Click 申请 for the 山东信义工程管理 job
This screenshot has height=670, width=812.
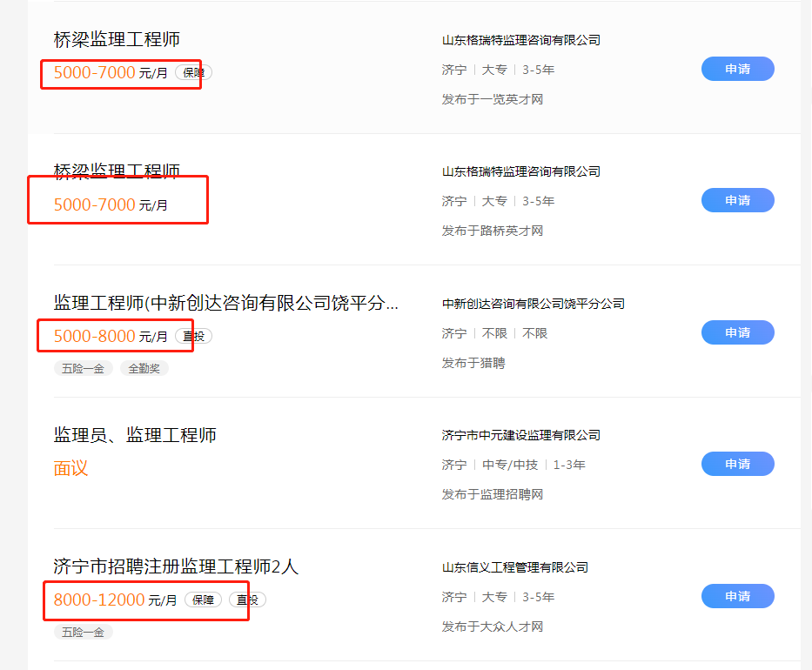[x=737, y=596]
